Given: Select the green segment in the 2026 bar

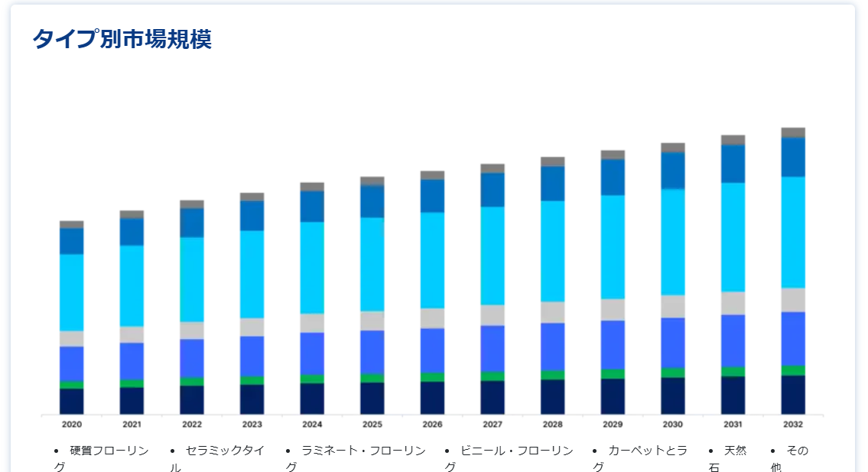Looking at the screenshot, I should (432, 377).
